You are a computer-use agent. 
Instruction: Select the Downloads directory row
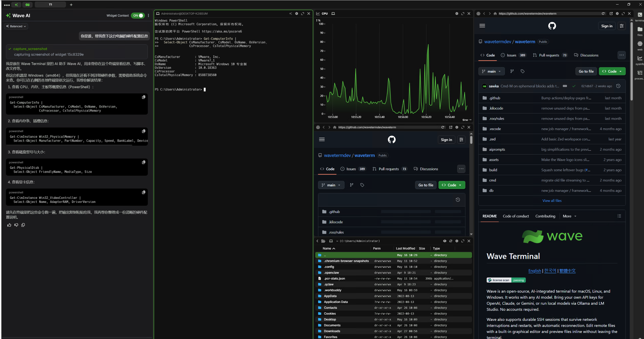tap(393, 331)
